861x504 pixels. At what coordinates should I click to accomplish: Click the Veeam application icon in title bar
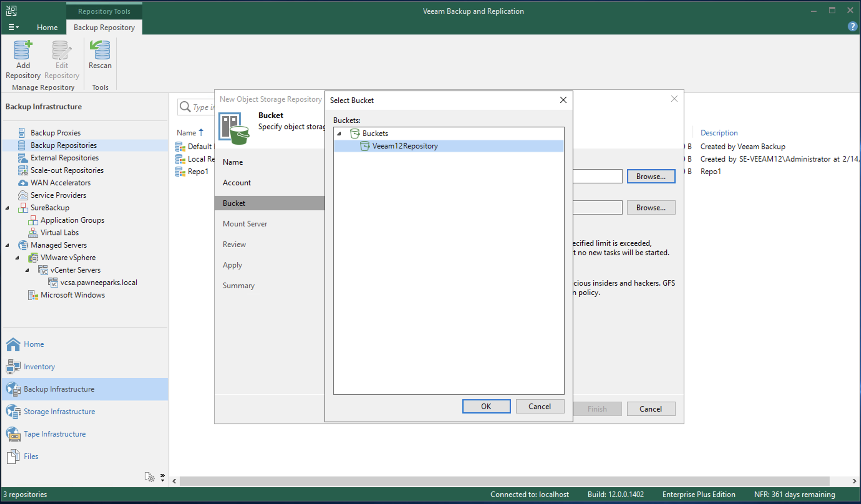pyautogui.click(x=11, y=11)
